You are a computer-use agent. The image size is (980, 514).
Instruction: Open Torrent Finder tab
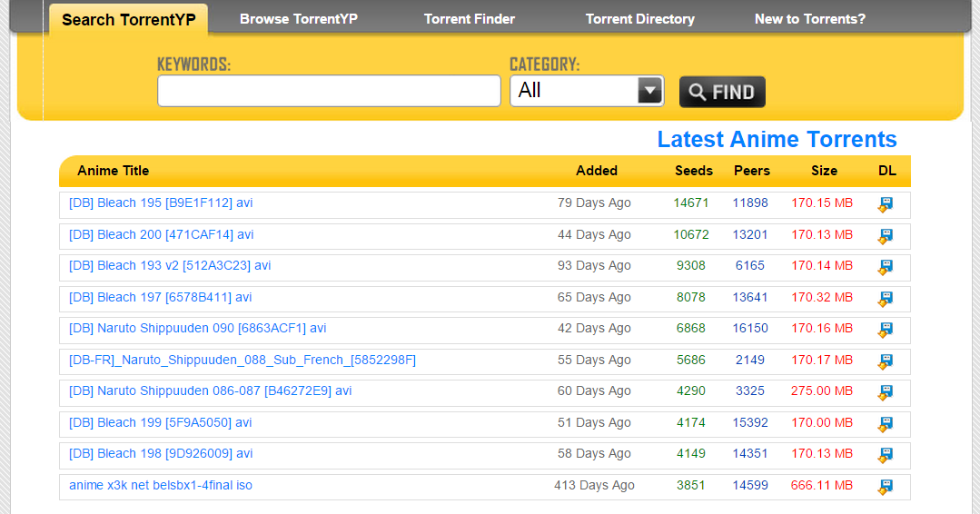pyautogui.click(x=470, y=19)
